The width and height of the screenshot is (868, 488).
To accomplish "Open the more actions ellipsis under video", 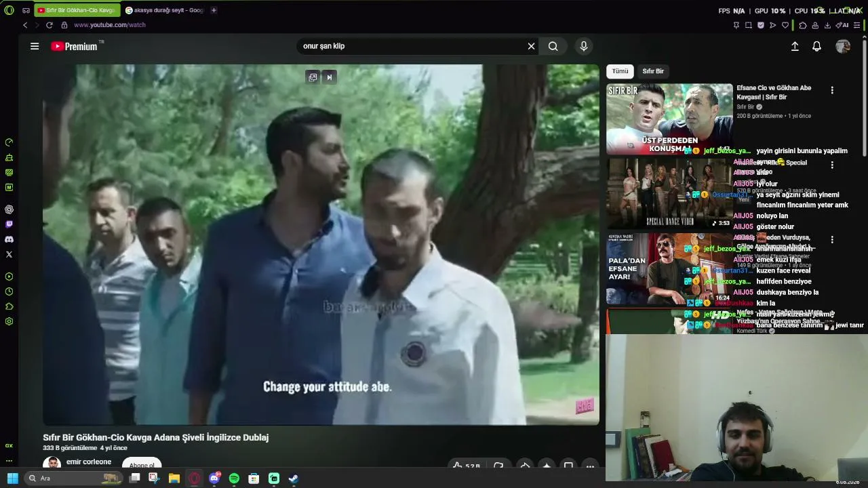I will [x=590, y=466].
